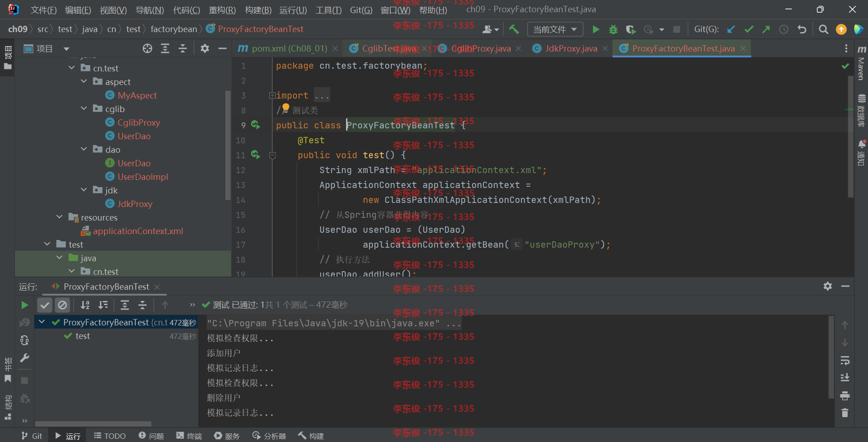Open 服务 services tool window

pyautogui.click(x=227, y=436)
